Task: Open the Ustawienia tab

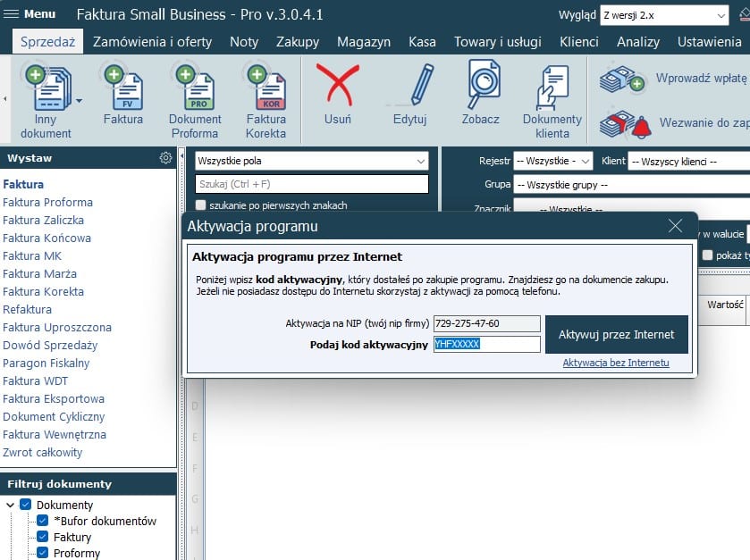Action: point(710,42)
